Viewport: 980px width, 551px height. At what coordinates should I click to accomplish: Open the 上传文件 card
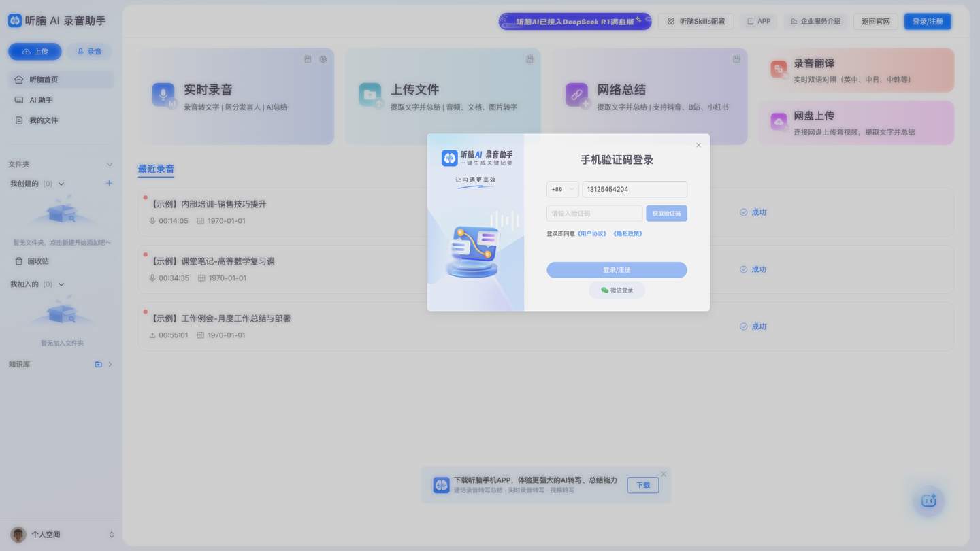coord(443,96)
